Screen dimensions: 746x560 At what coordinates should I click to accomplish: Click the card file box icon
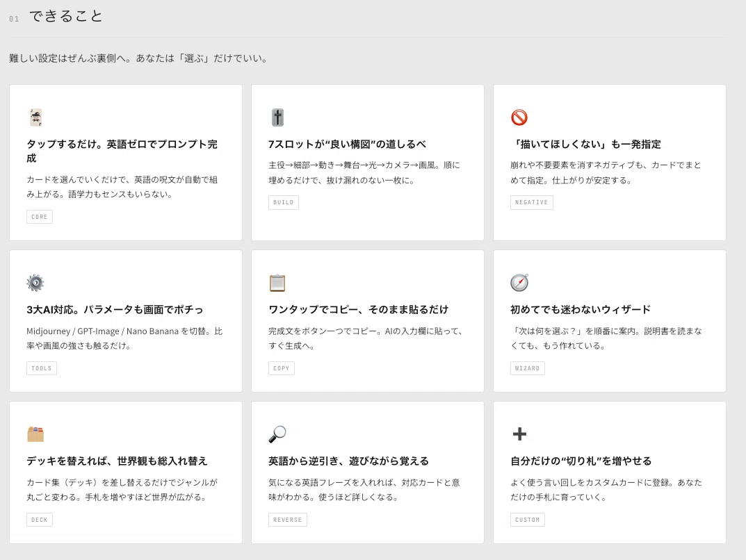click(35, 434)
